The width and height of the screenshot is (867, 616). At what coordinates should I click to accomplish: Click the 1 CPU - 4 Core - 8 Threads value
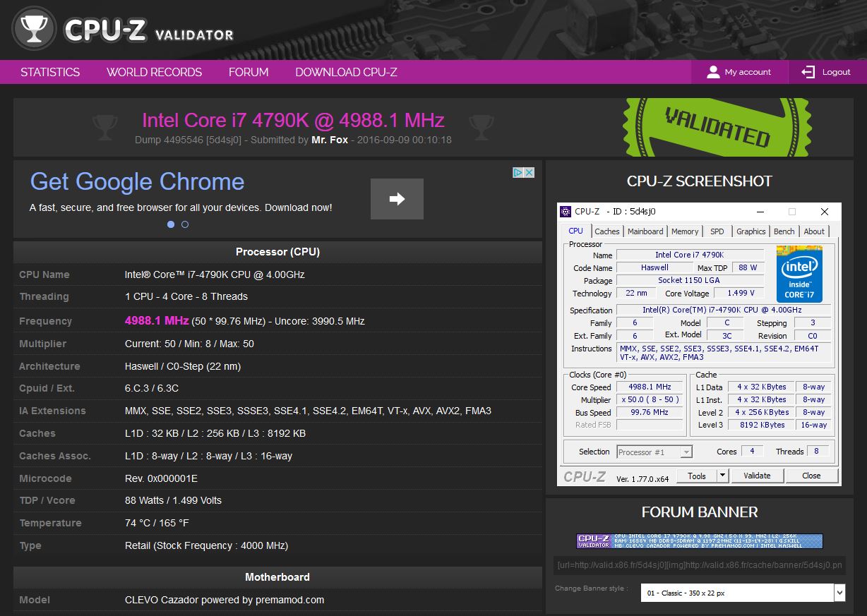pos(186,296)
